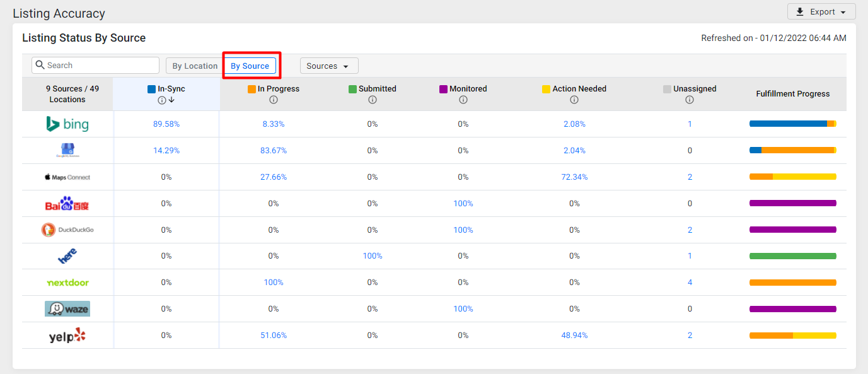The height and width of the screenshot is (374, 868).
Task: Click the blue In-Sync color swatch
Action: 151,89
